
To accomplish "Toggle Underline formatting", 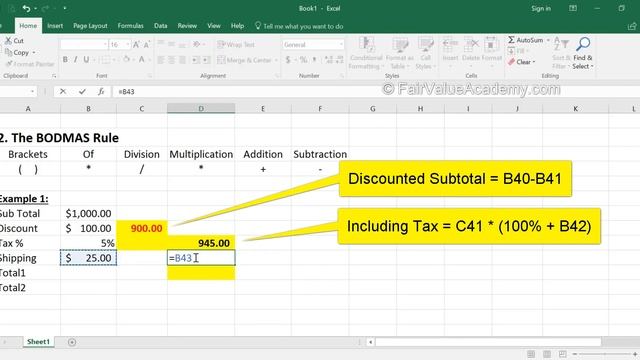I will (86, 60).
